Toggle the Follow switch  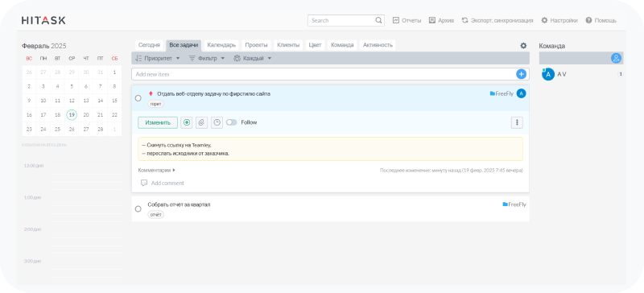pyautogui.click(x=232, y=122)
